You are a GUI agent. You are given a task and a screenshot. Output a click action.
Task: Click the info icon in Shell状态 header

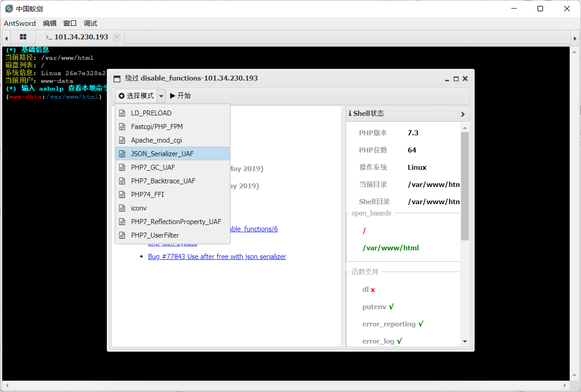tap(350, 114)
